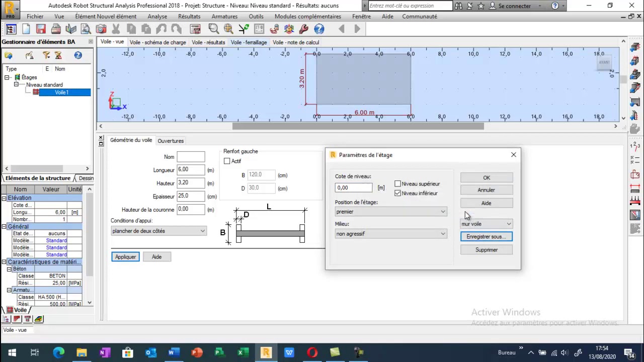Close the Paramètres de l'étage dialog

click(514, 155)
